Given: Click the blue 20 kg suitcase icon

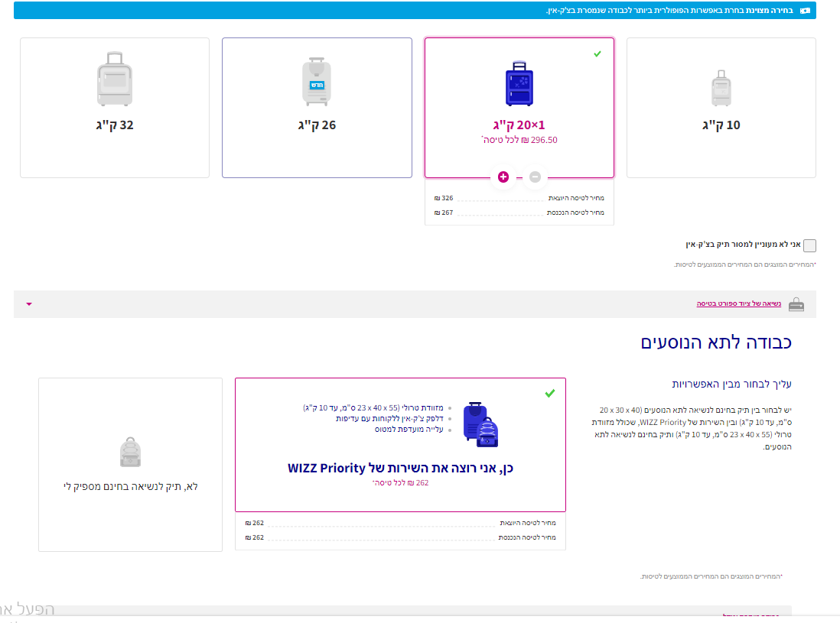Looking at the screenshot, I should pos(519,83).
